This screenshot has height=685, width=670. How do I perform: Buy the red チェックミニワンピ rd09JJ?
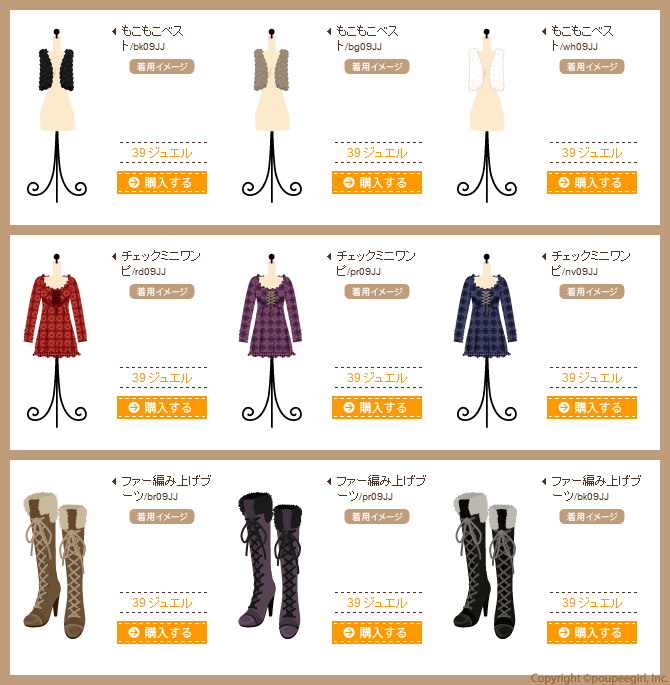162,408
